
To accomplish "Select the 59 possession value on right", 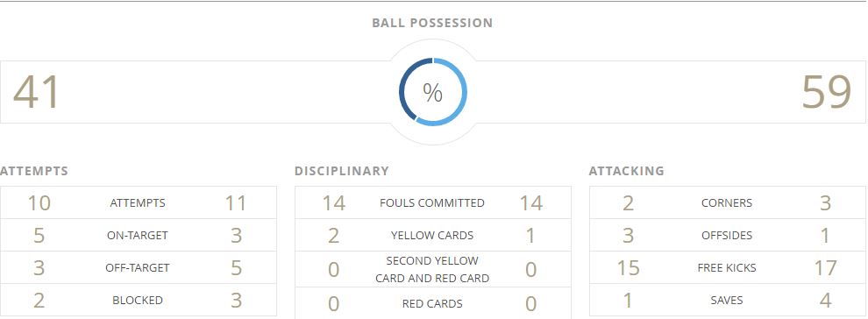I will coord(827,92).
